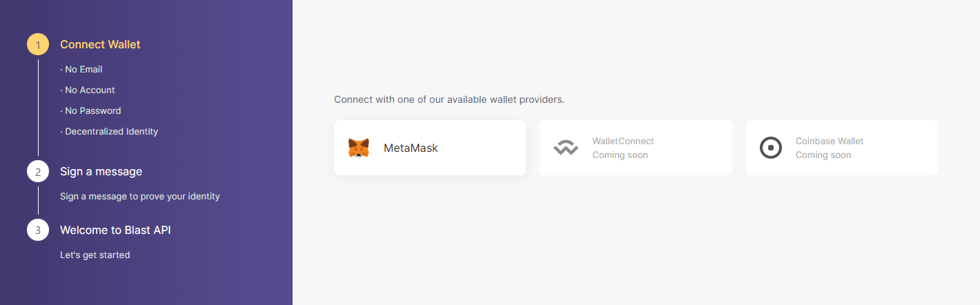980x305 pixels.
Task: Click the MetaMask fox icon
Action: click(x=359, y=148)
